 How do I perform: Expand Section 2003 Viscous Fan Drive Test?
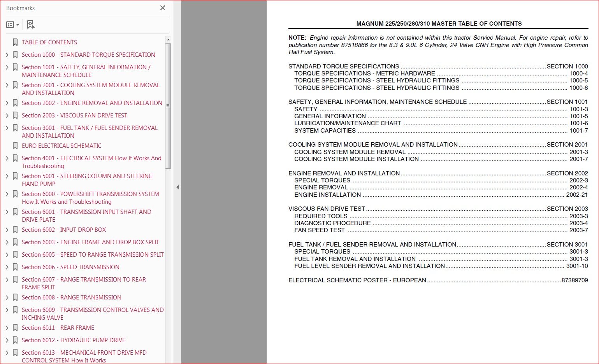[x=7, y=115]
